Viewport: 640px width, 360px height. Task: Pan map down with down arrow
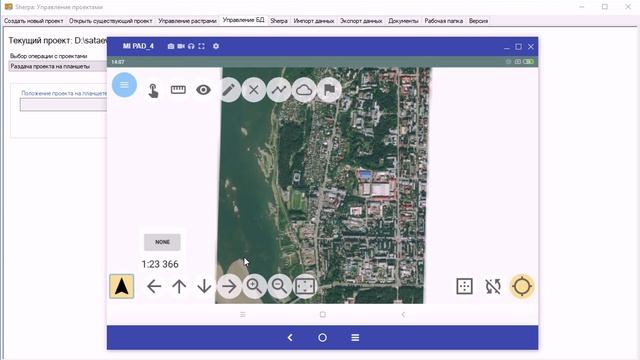(x=204, y=286)
